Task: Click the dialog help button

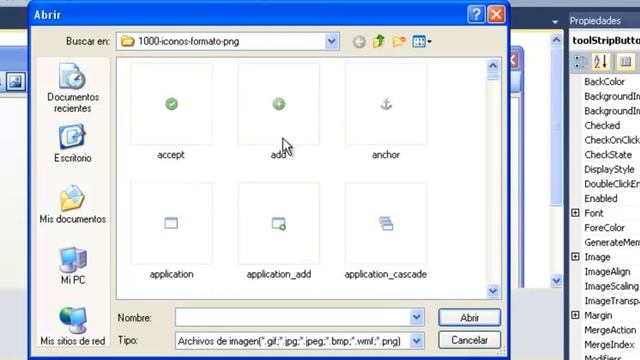Action: pos(476,15)
